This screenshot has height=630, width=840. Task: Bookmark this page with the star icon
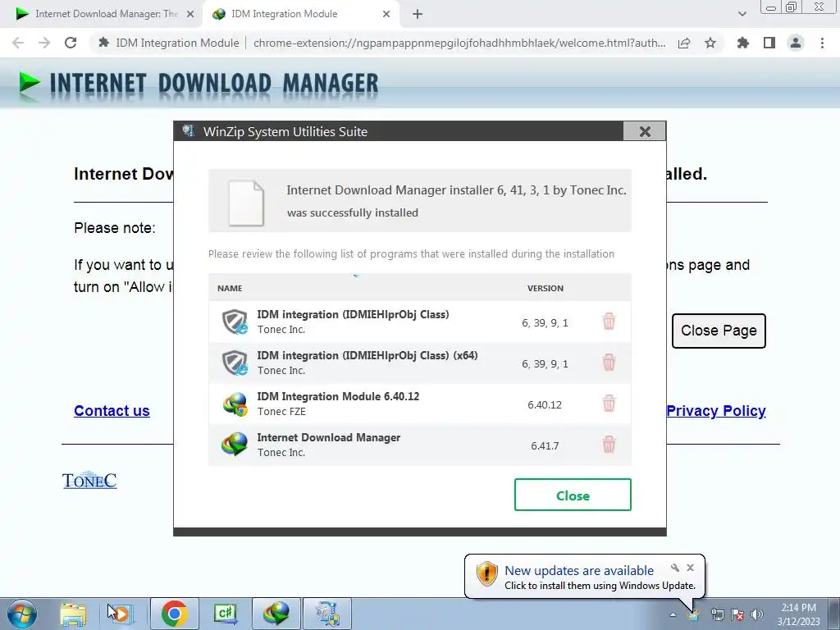tap(710, 43)
